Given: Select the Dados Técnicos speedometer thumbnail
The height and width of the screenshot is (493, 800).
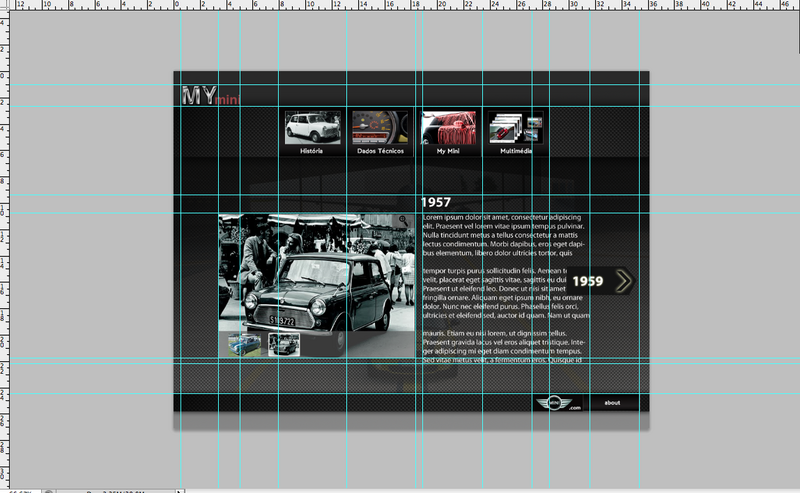Looking at the screenshot, I should tap(379, 127).
